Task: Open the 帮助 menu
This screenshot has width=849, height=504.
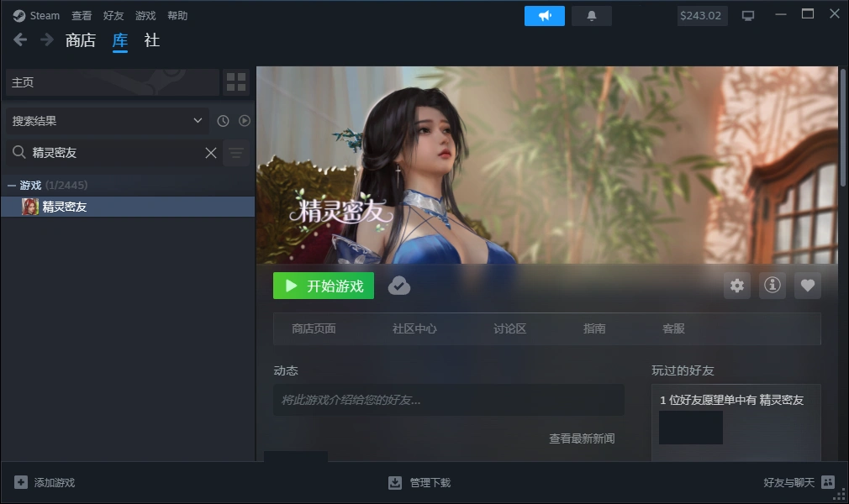Action: point(177,16)
